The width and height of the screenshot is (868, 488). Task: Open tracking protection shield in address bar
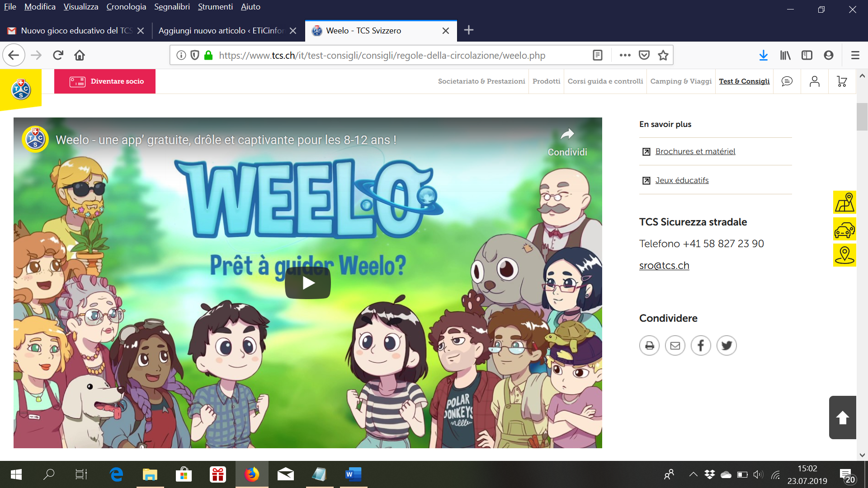pos(195,55)
